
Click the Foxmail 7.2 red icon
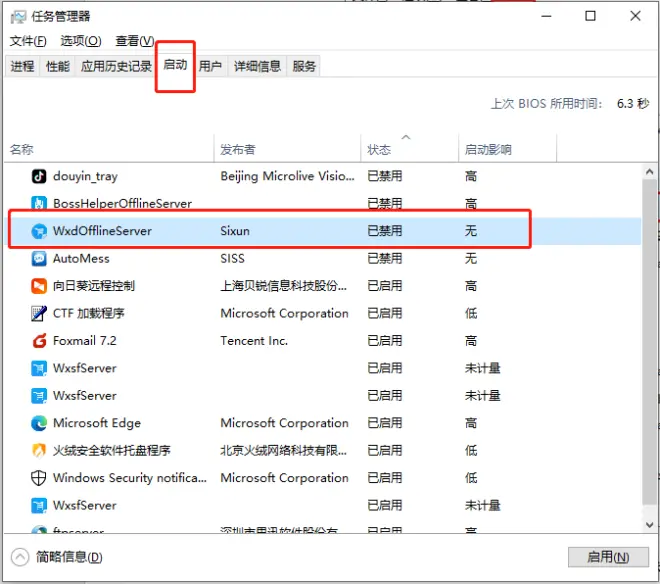39,341
